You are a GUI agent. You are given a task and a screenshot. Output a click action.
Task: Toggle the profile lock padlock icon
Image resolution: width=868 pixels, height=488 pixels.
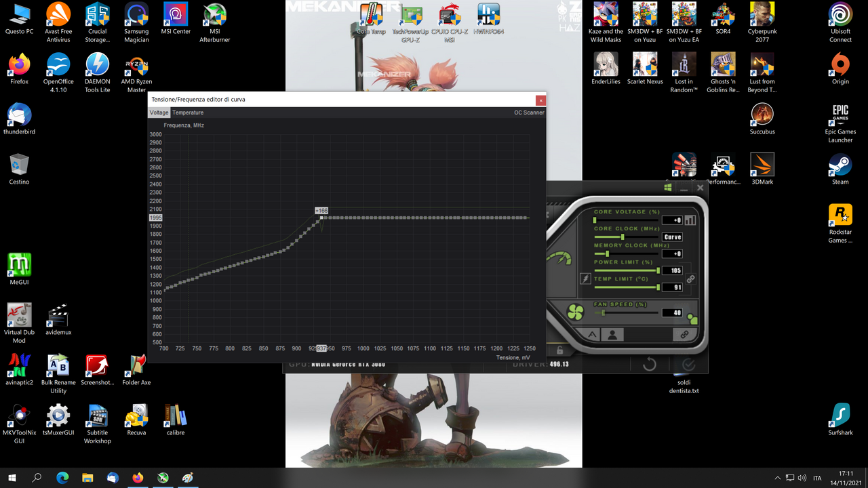559,350
